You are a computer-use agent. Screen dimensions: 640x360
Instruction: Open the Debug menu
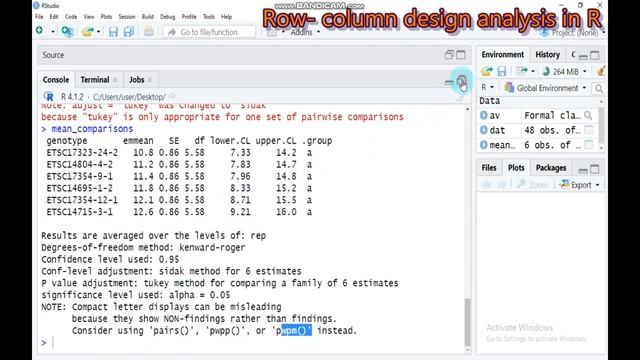point(167,17)
